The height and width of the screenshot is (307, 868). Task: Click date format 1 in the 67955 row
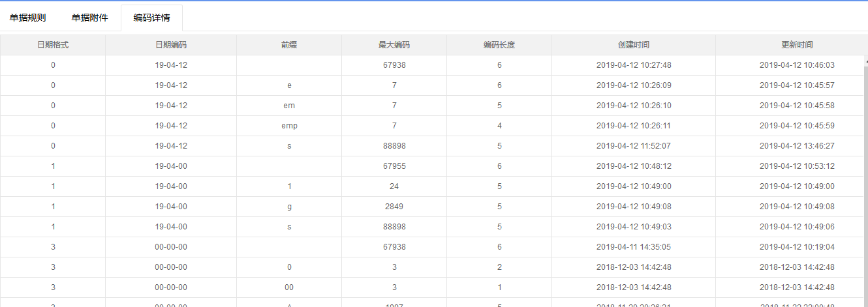tap(53, 166)
